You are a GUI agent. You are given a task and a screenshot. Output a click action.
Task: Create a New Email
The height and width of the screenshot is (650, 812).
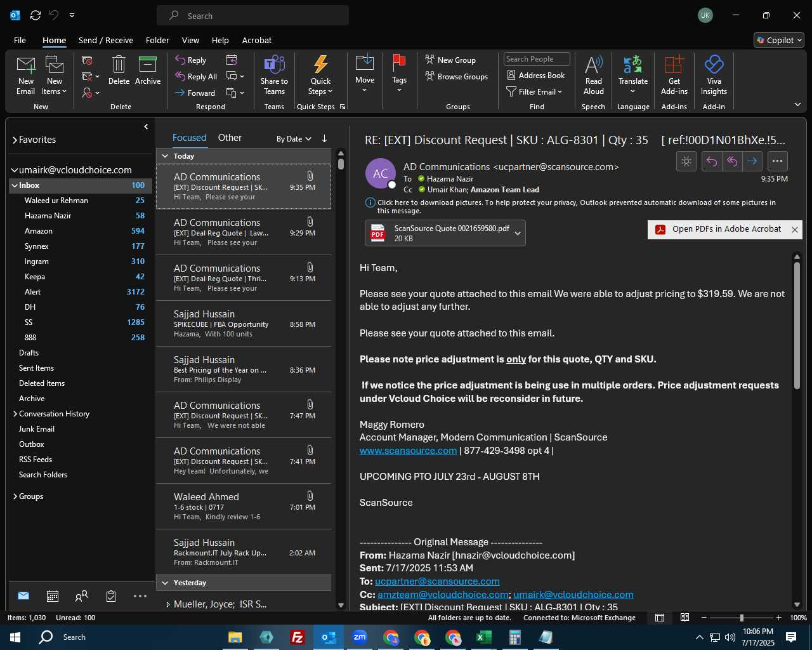(26, 76)
